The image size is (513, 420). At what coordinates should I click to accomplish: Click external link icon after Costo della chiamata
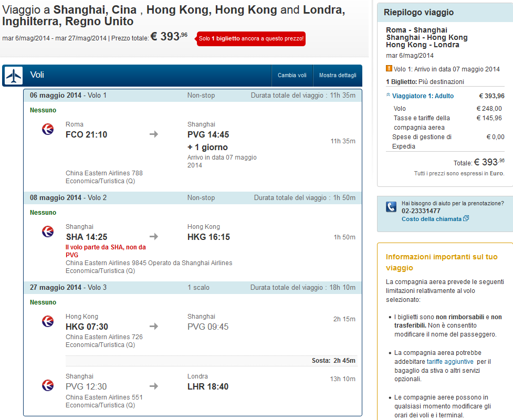point(466,218)
